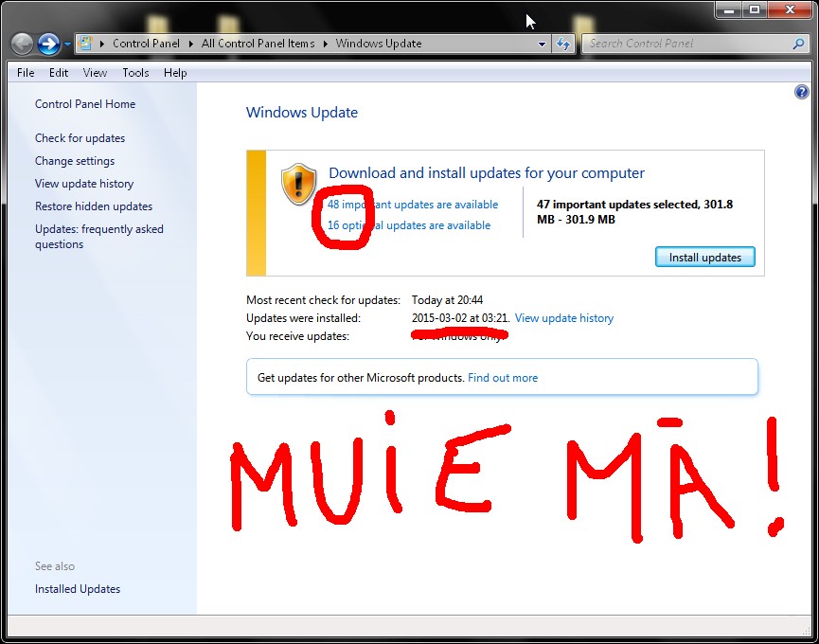Open 16 optional updates are available link
Screen dimensions: 819x644
(409, 225)
